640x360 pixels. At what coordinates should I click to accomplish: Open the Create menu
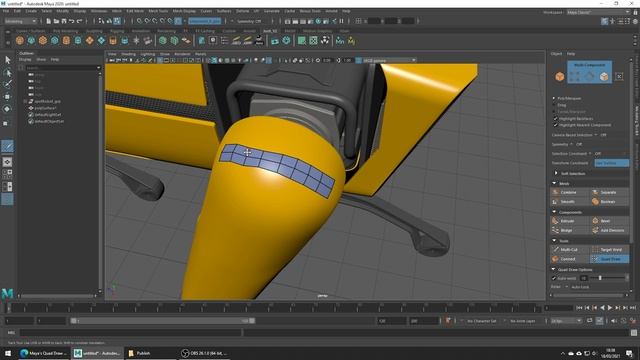pyautogui.click(x=31, y=11)
